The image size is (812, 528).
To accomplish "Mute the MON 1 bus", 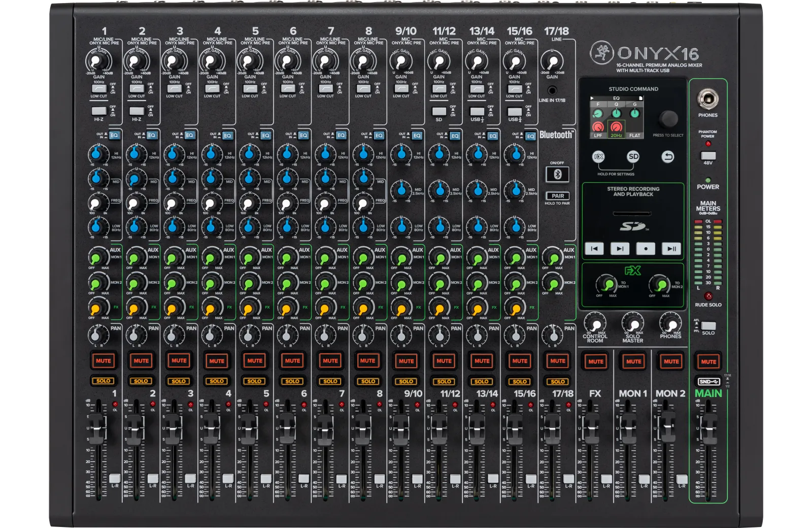I will tap(633, 361).
